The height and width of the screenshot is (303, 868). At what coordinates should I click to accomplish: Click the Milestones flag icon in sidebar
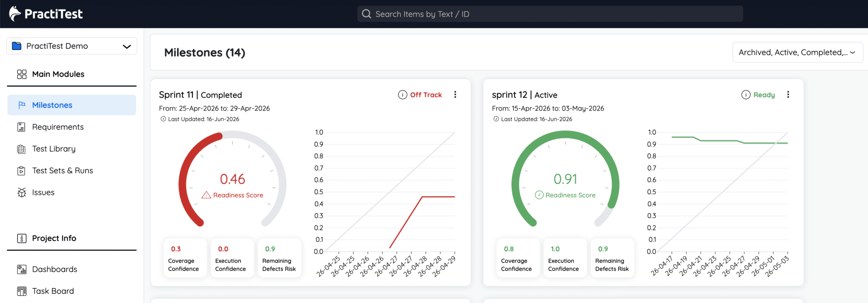[x=22, y=105]
